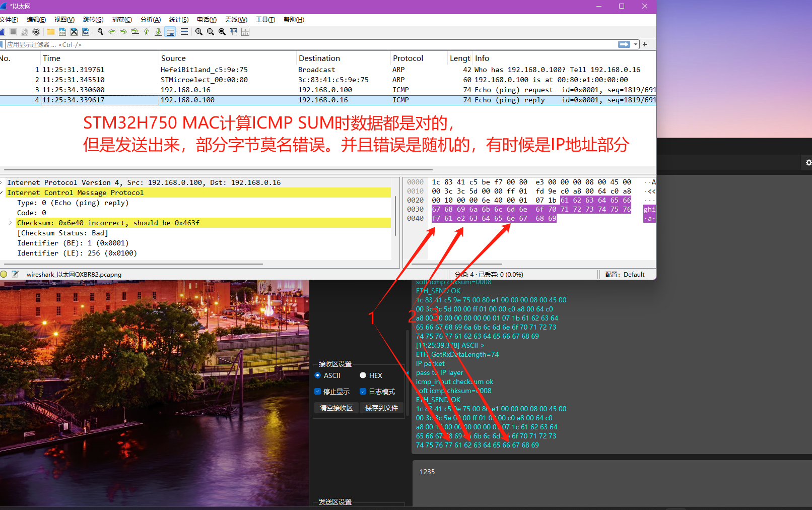Jump to last packet icon
This screenshot has width=812, height=510.
click(158, 32)
